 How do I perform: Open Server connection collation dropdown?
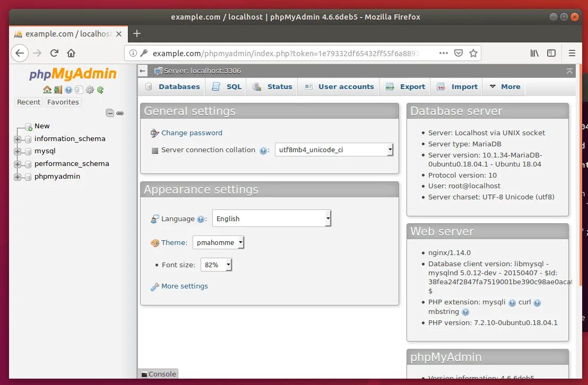334,150
